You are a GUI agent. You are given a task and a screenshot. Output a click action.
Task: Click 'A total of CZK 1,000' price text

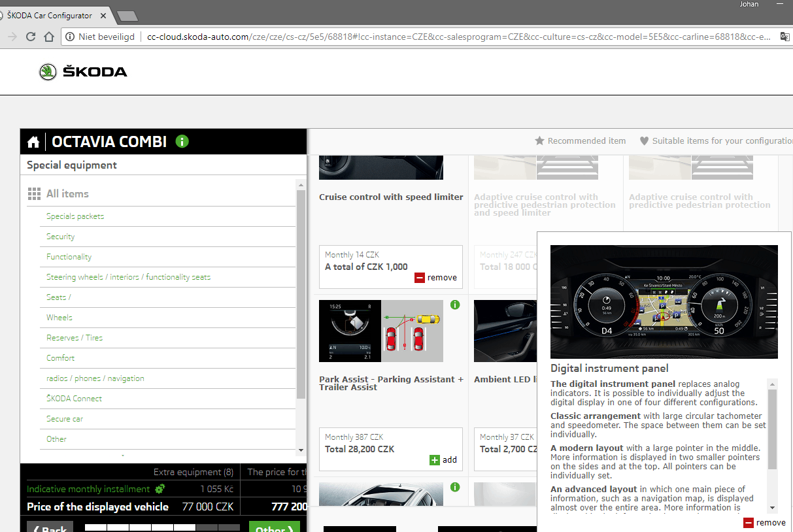tap(366, 267)
